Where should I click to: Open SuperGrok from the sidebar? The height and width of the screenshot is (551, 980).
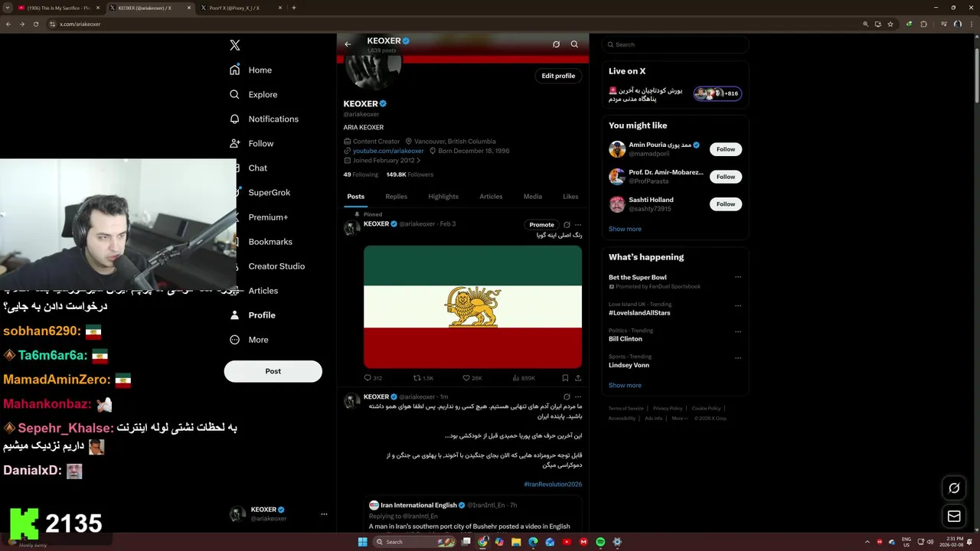tap(269, 193)
